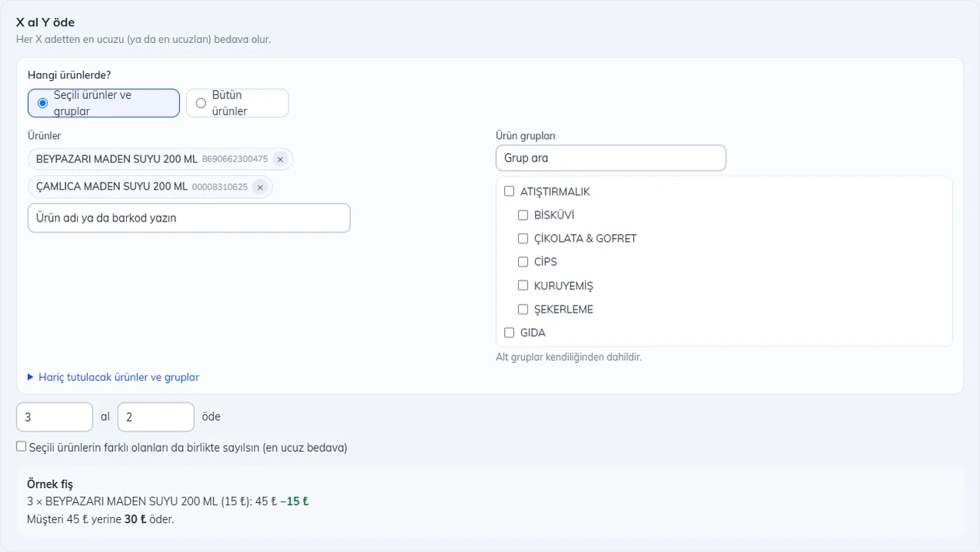
Task: Click the 'Ürünler' label above product chips
Action: (x=44, y=136)
